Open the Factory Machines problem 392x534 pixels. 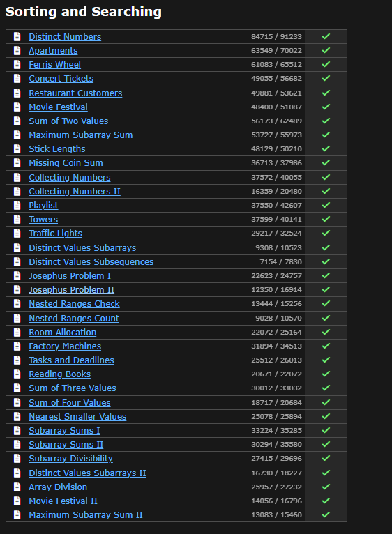click(65, 346)
